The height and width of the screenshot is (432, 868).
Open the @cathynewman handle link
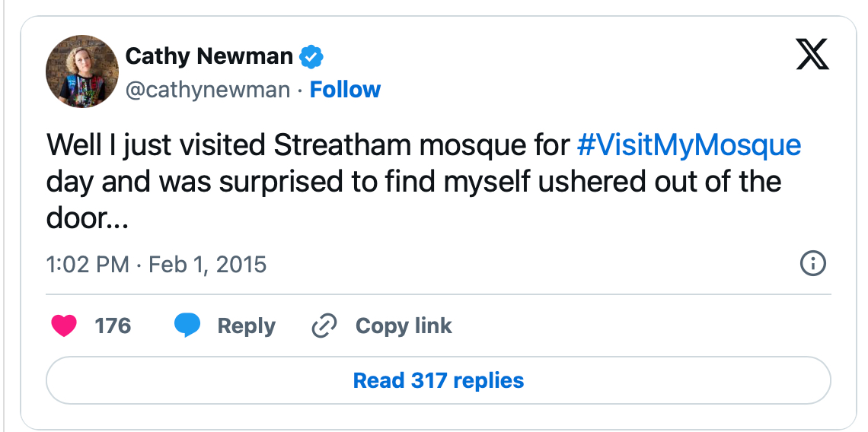tap(207, 90)
